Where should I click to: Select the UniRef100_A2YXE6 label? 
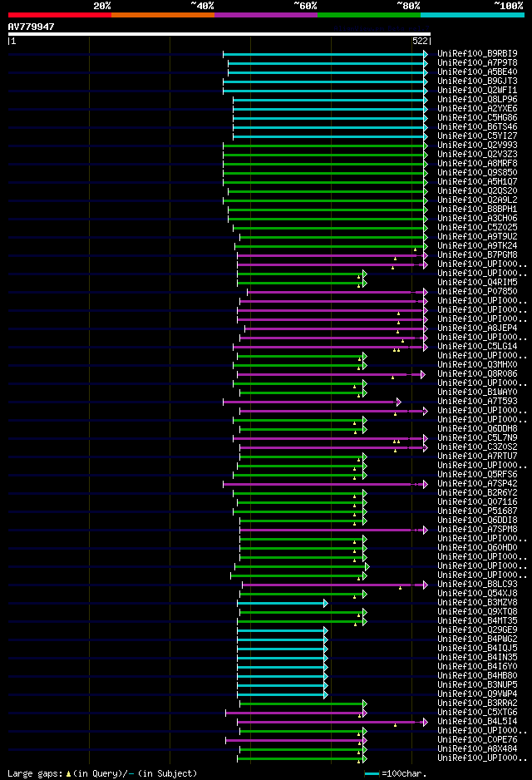pos(477,108)
